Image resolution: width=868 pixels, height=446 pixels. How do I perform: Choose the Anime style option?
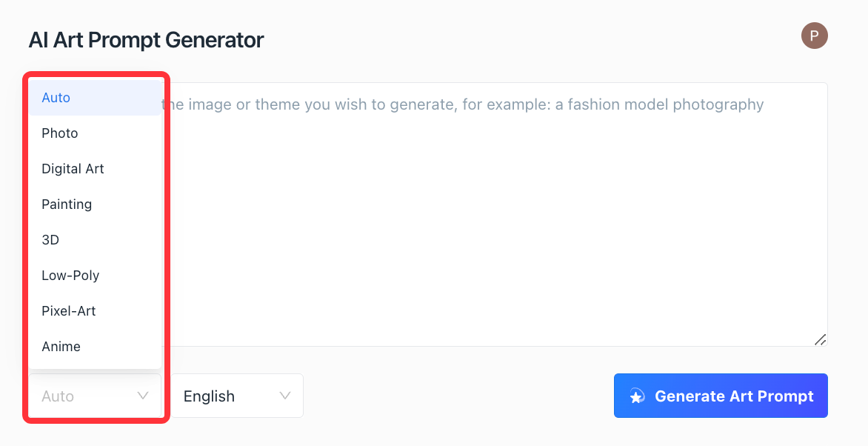96,346
